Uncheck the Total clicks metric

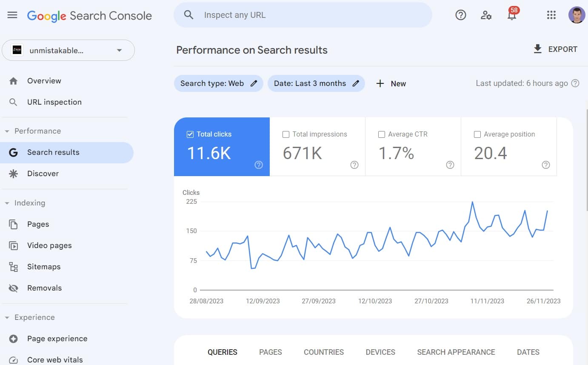tap(190, 134)
